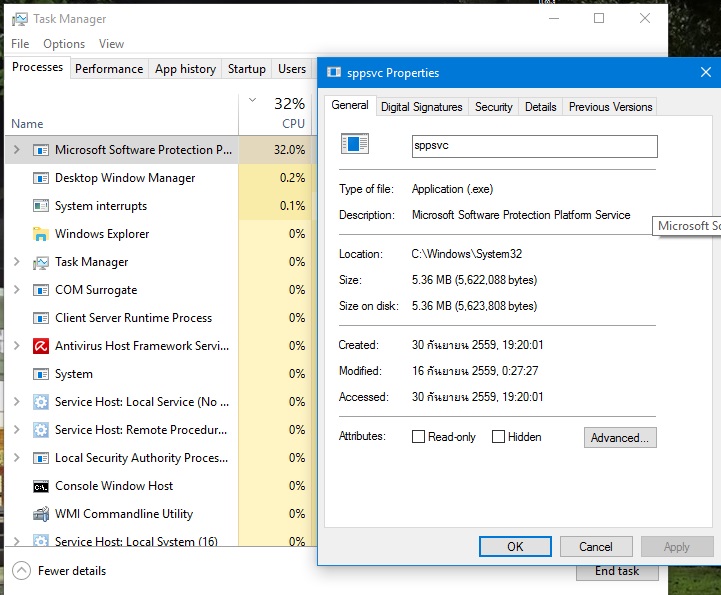The width and height of the screenshot is (721, 595).
Task: Select the System interrupts row
Action: point(159,206)
